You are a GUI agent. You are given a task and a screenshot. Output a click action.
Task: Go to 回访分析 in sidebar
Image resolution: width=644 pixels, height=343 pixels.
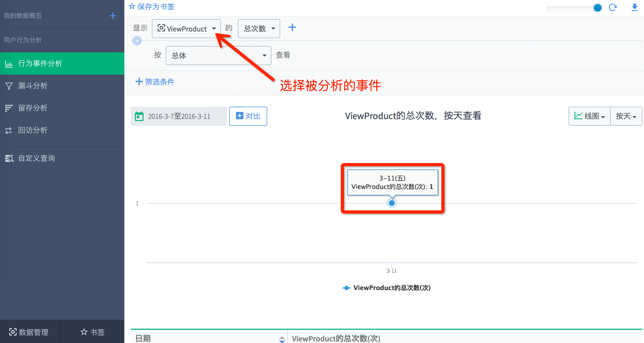[x=33, y=130]
